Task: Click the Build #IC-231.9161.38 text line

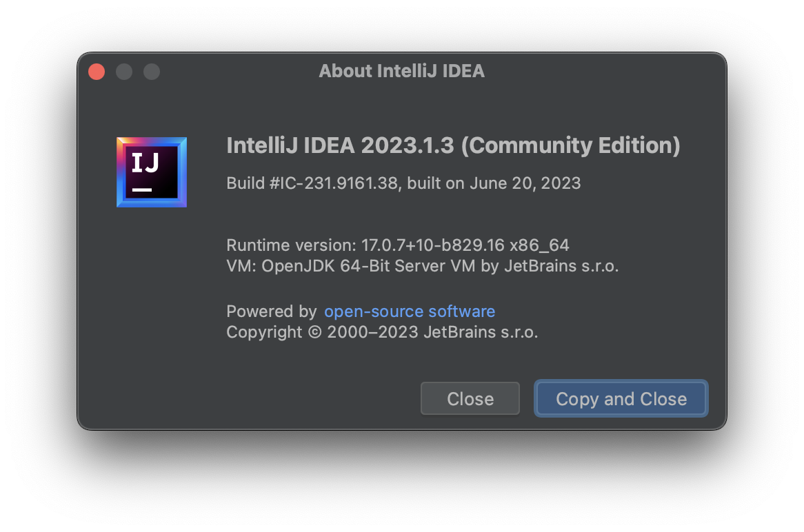Action: [403, 183]
